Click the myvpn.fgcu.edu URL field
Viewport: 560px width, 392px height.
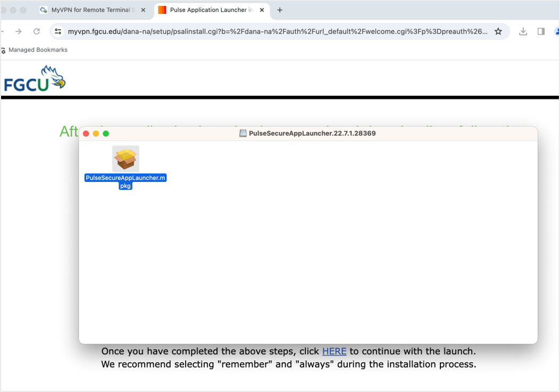click(x=277, y=31)
